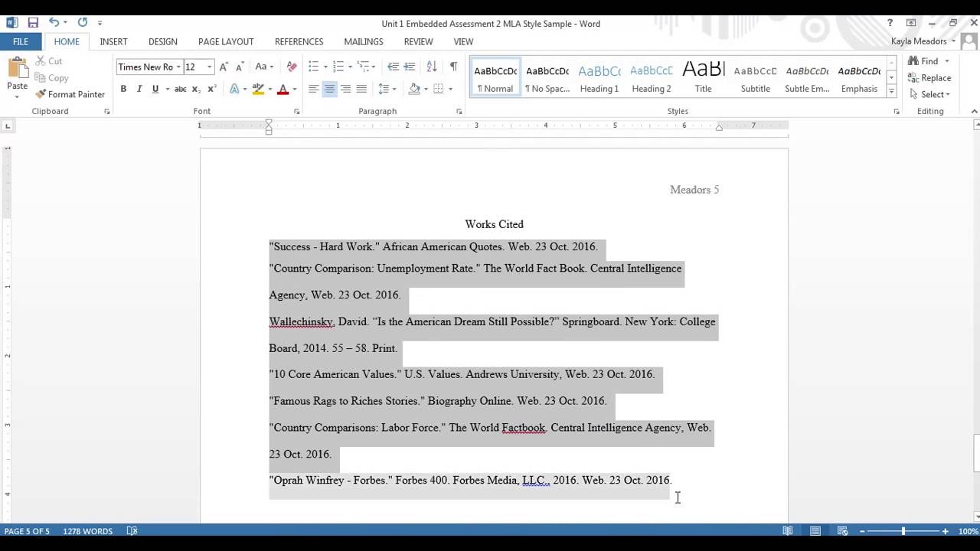Open the FILE tab
The height and width of the screenshot is (551, 980).
(x=21, y=41)
